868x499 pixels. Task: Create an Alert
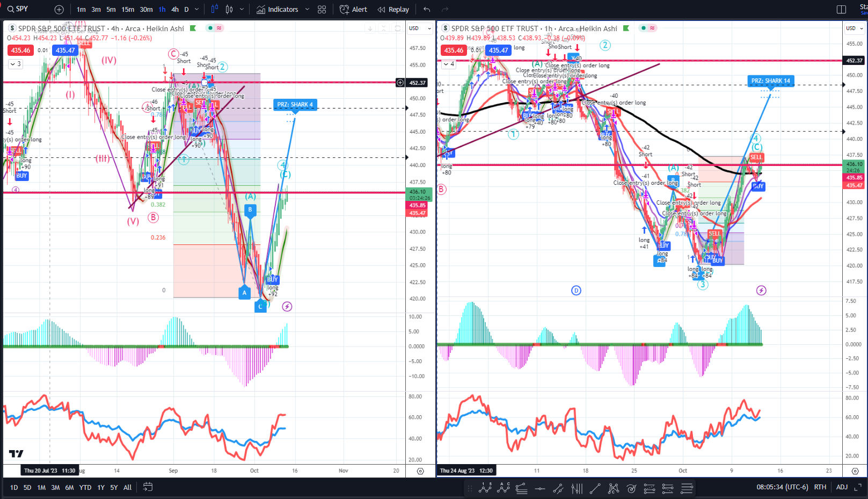(353, 10)
